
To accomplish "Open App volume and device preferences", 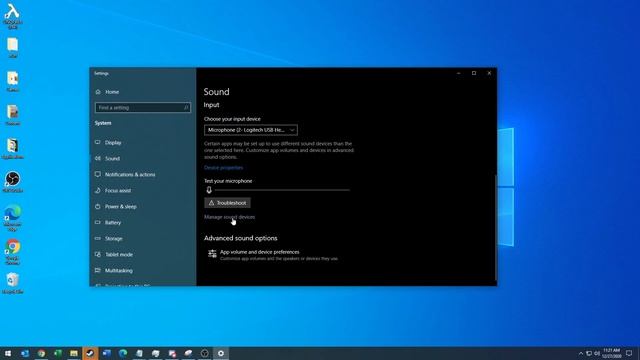I will pos(273,255).
